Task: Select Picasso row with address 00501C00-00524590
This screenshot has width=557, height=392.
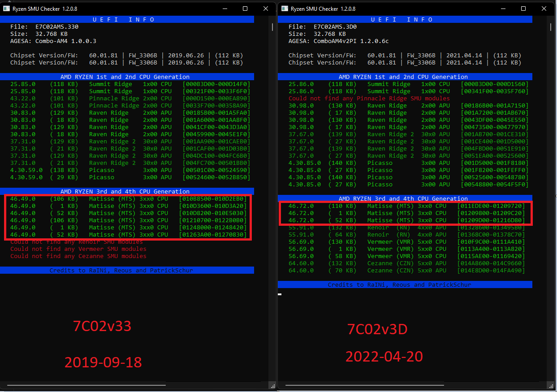Action: tap(130, 170)
